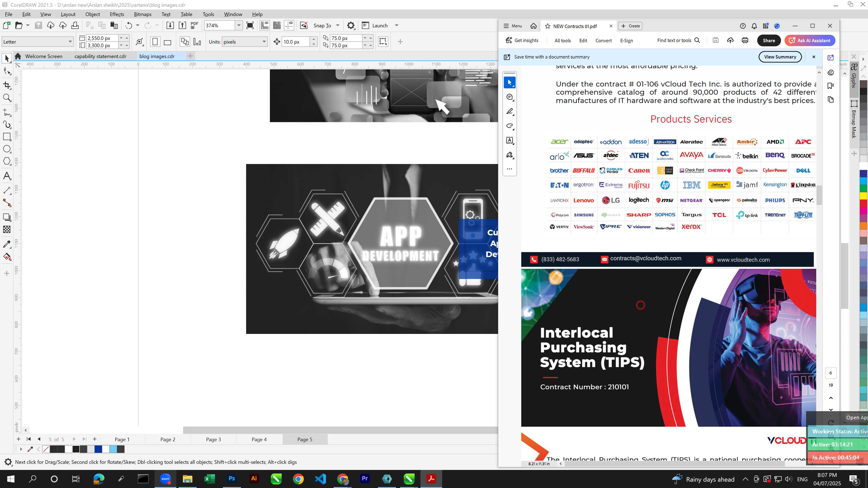Open the zoom level dropdown

[238, 26]
